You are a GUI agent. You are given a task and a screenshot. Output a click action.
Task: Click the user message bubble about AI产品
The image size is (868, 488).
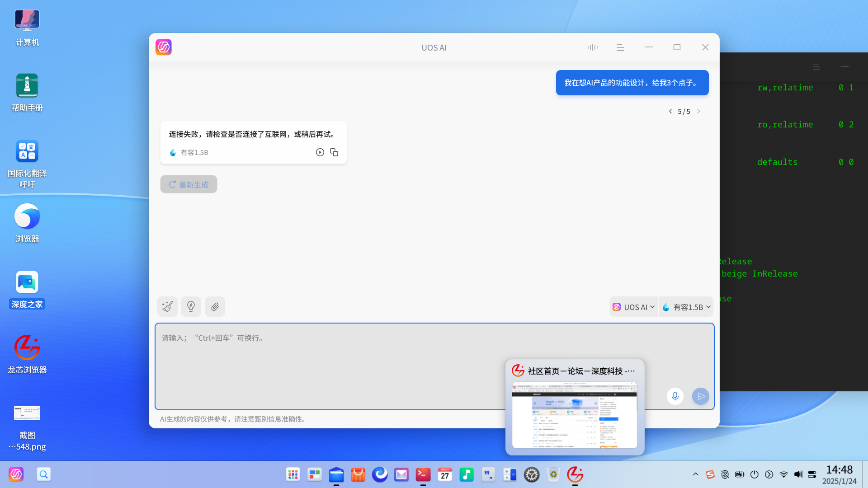coord(632,83)
